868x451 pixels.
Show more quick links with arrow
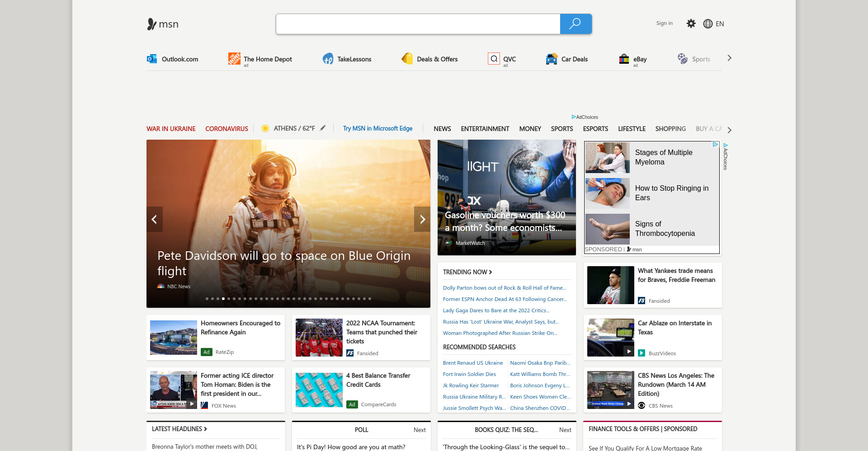729,58
